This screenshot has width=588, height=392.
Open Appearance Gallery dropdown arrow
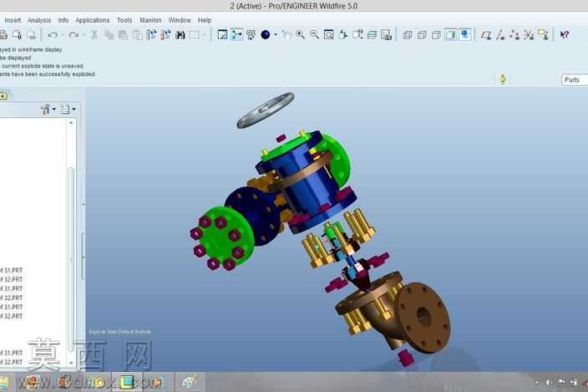point(276,35)
